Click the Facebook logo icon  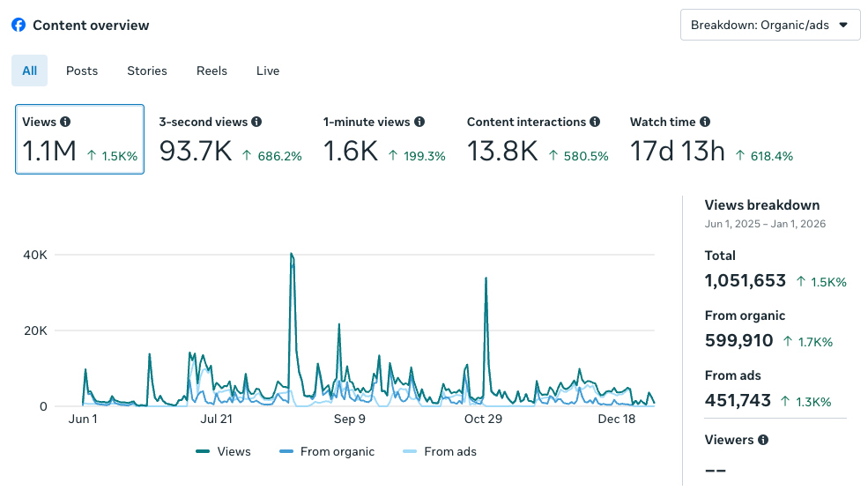19,26
